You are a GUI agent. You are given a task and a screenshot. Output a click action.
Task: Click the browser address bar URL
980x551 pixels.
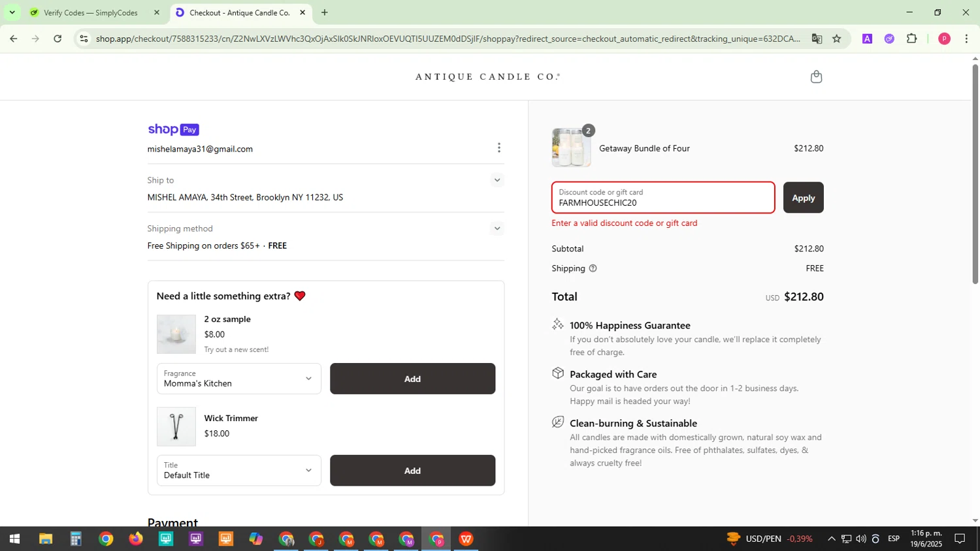[x=448, y=39]
